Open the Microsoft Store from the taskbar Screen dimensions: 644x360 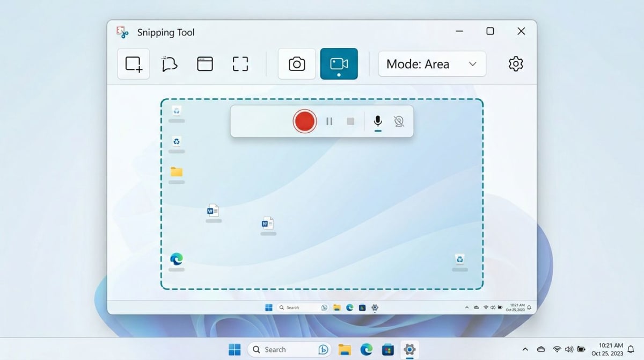pyautogui.click(x=387, y=349)
